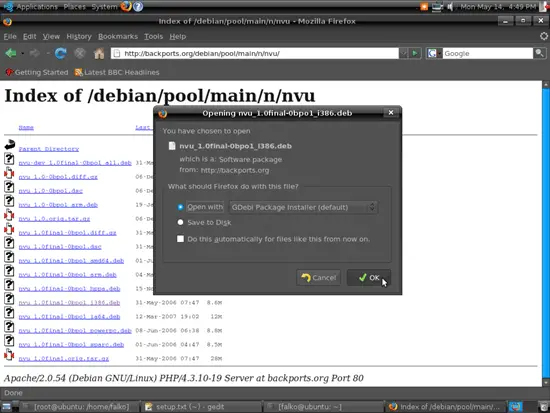Viewport: 550px width, 413px height.
Task: Click the archive icon beside nvu_1.0final.orig.tar.gz
Action: [9, 355]
